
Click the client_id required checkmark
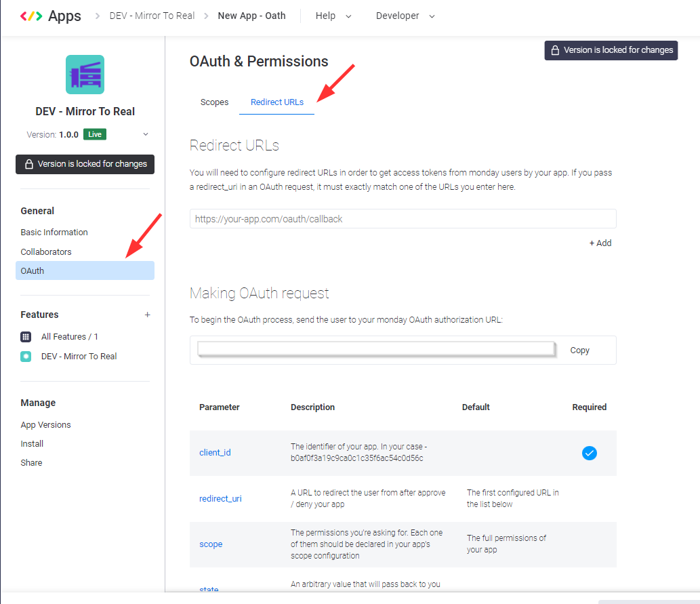pos(590,453)
